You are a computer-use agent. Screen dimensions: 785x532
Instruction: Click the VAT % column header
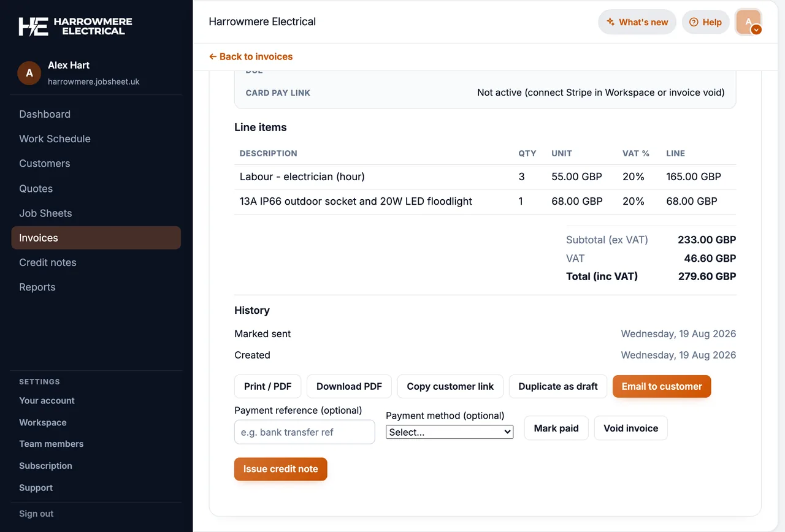pos(636,153)
